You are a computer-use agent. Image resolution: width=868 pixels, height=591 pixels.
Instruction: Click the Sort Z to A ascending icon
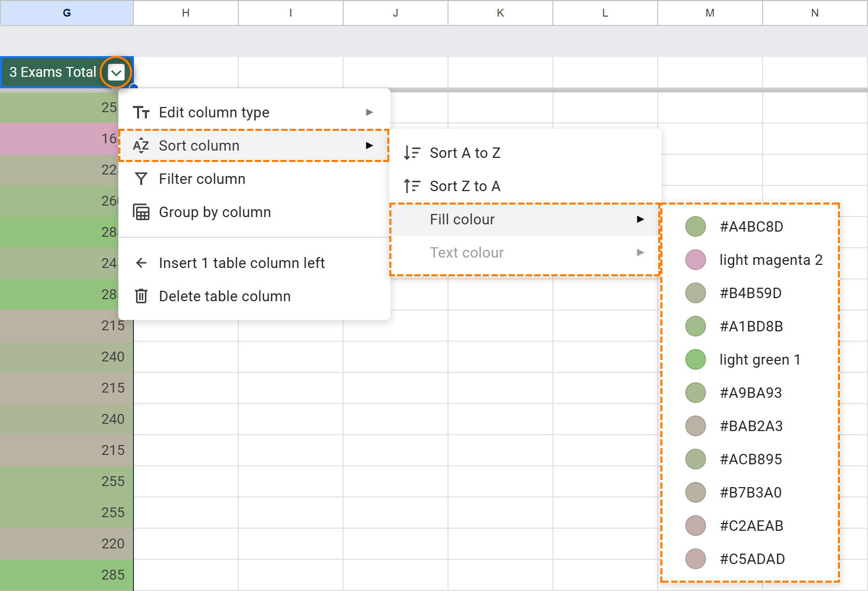(412, 186)
